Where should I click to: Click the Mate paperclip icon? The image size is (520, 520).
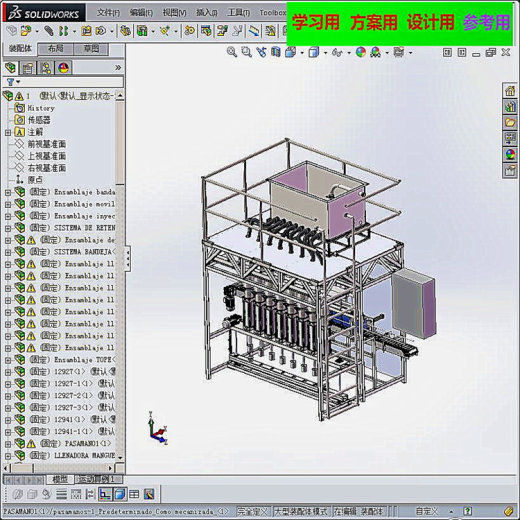coord(49,31)
